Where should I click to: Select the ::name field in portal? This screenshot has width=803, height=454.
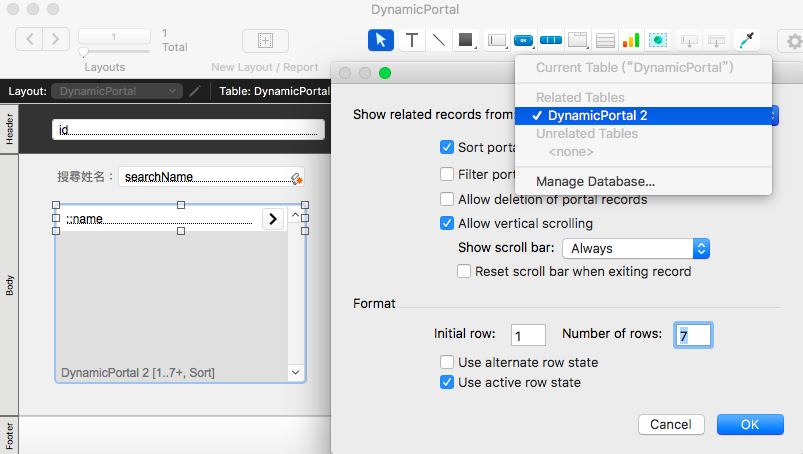click(x=159, y=219)
